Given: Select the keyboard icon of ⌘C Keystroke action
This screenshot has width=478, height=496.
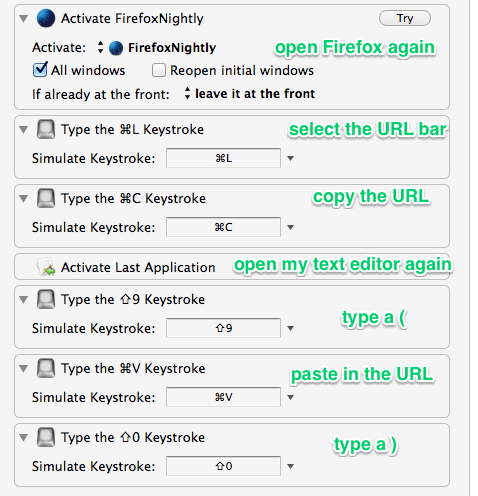Looking at the screenshot, I should 46,198.
